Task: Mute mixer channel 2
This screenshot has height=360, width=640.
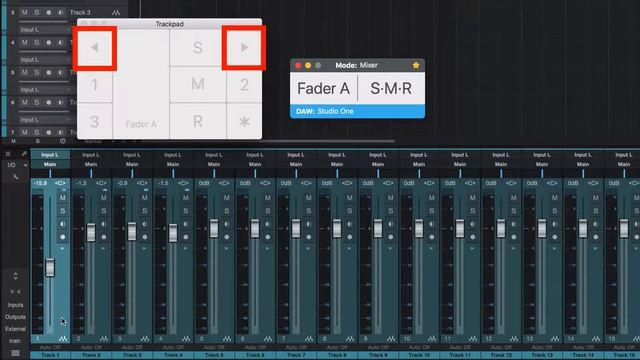Action: [x=104, y=198]
